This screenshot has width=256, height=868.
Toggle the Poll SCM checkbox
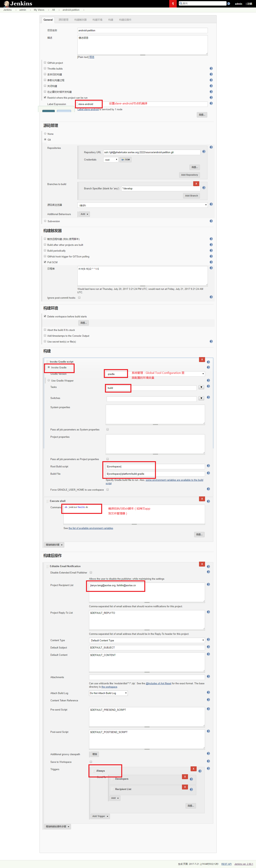pyautogui.click(x=45, y=262)
